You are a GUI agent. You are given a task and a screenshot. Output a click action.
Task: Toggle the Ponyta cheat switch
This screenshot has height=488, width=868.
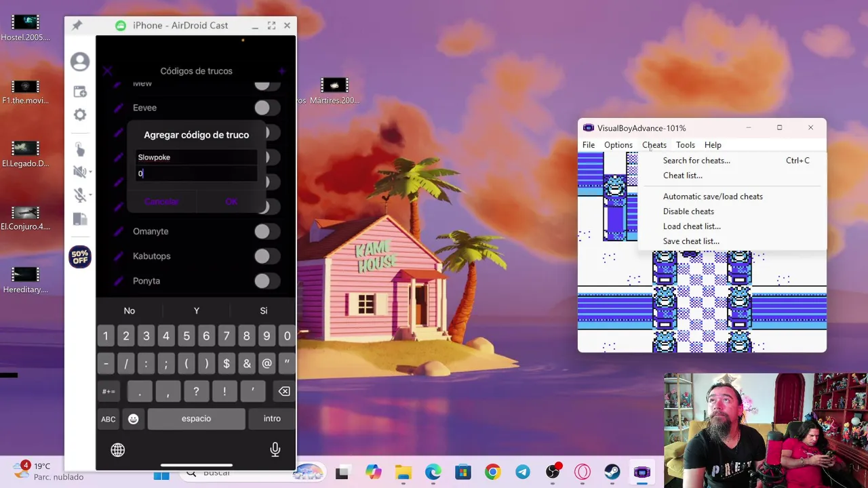[x=267, y=281]
